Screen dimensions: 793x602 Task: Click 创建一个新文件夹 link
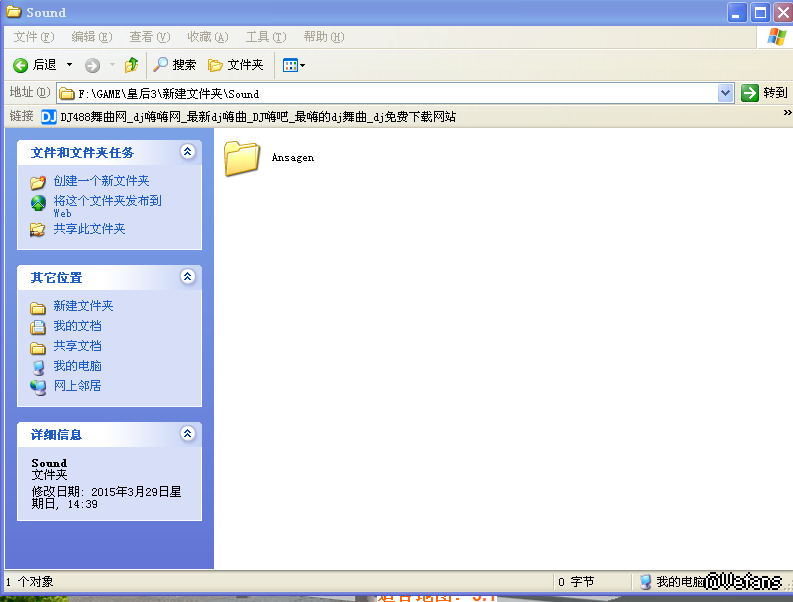pos(102,181)
